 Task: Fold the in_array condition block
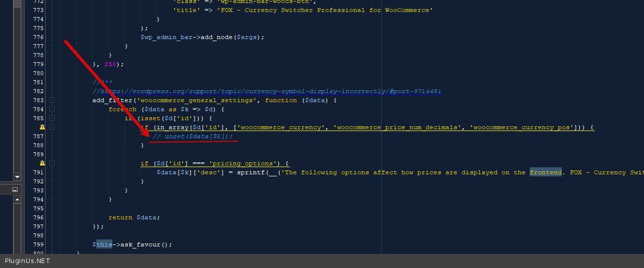click(52, 127)
